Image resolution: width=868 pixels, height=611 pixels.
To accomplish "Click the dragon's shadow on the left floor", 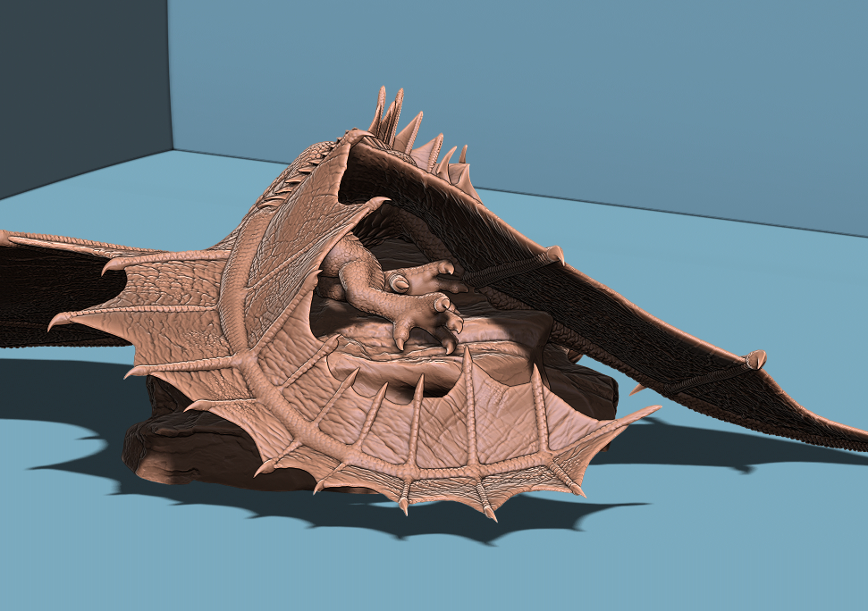I will (x=54, y=393).
